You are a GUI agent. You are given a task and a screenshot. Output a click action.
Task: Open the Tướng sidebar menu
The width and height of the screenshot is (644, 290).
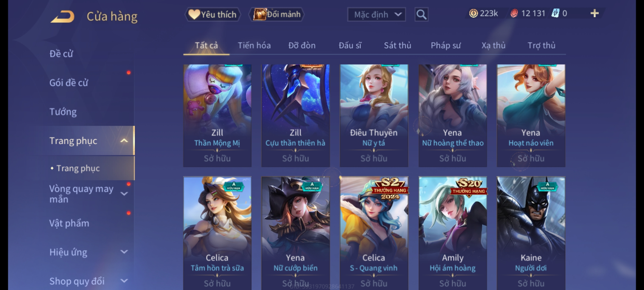coord(63,112)
